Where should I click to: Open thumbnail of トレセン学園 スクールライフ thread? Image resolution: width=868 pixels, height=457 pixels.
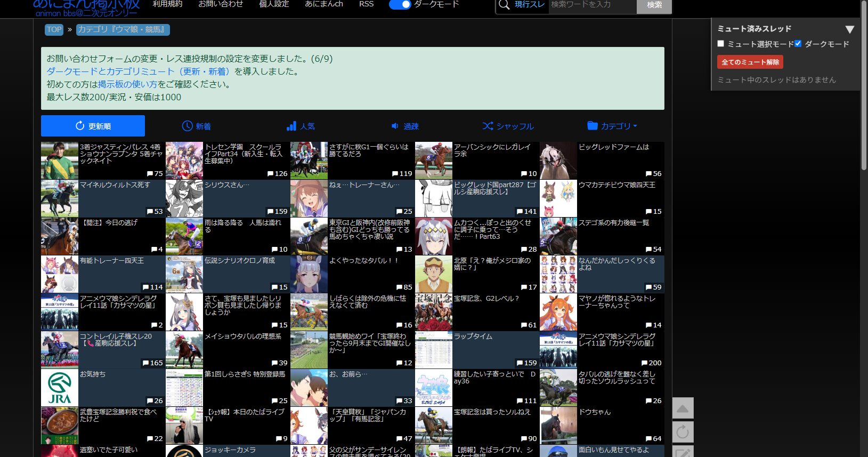184,161
